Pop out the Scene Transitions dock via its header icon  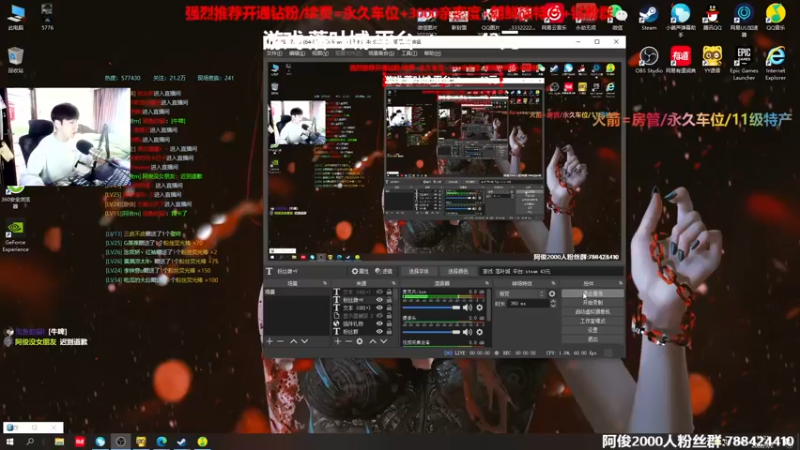tap(554, 283)
